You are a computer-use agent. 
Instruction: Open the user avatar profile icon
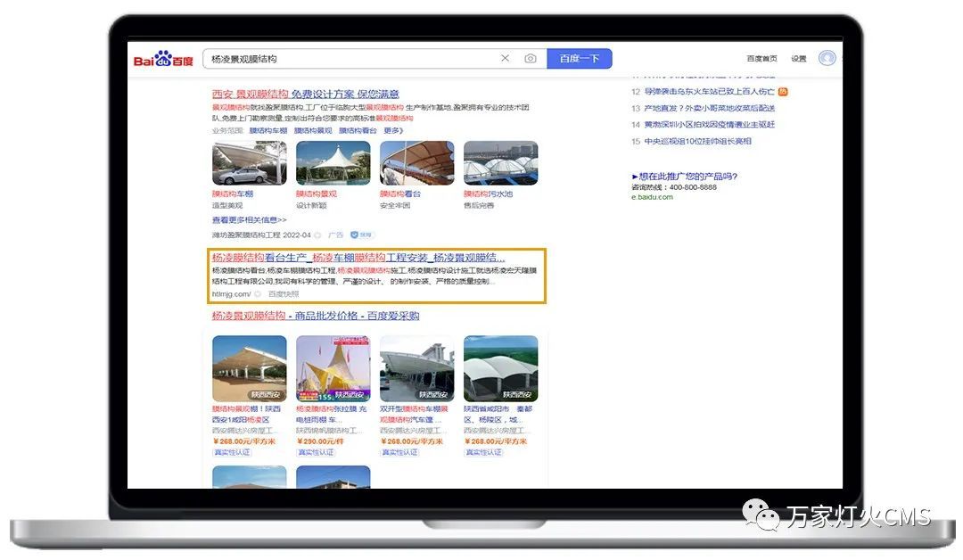pos(827,58)
